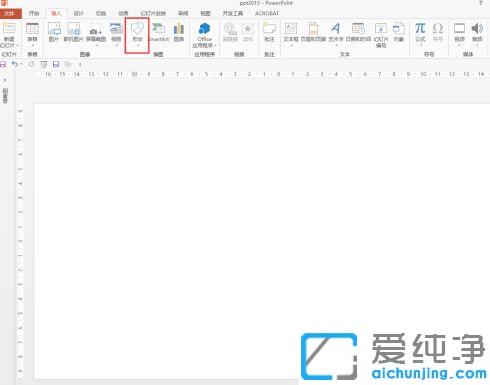Open the 艺术字 (WordArt) gallery
Viewport: 490px width, 385px height.
point(336,33)
